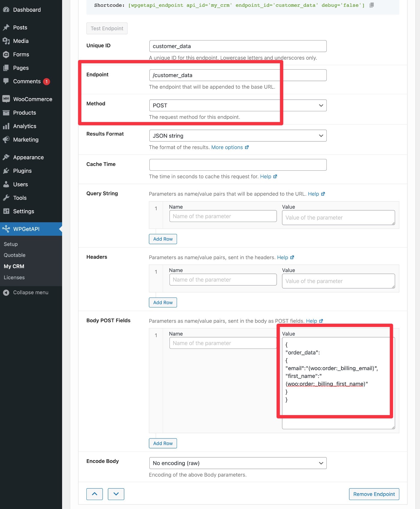
Task: Click the WooCommerce logo icon
Action: [x=6, y=99]
